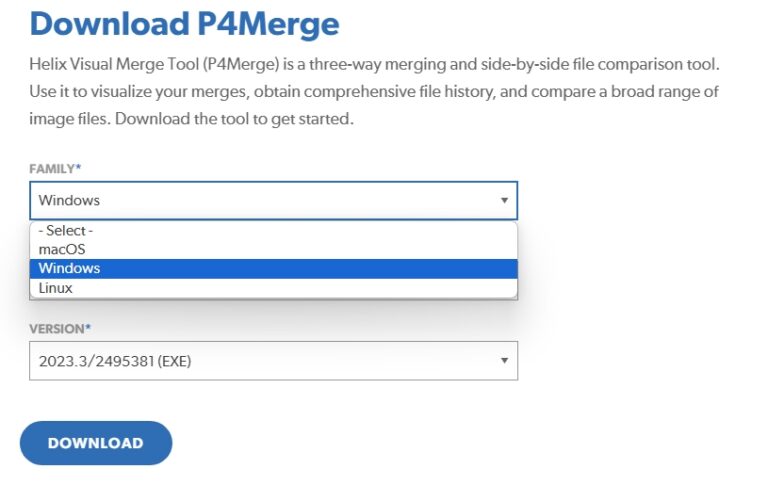Viewport: 768px width, 485px height.
Task: Select macOS from the family list
Action: [62, 249]
